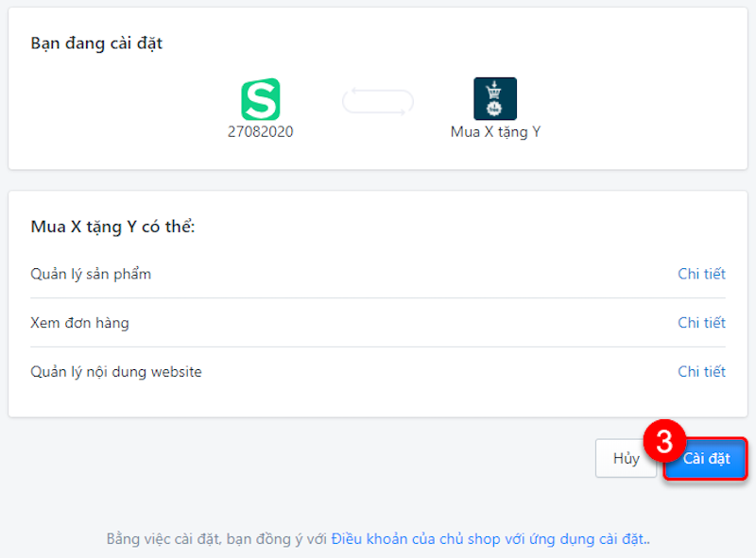756x558 pixels.
Task: Click the store name label 27082020
Action: (263, 132)
